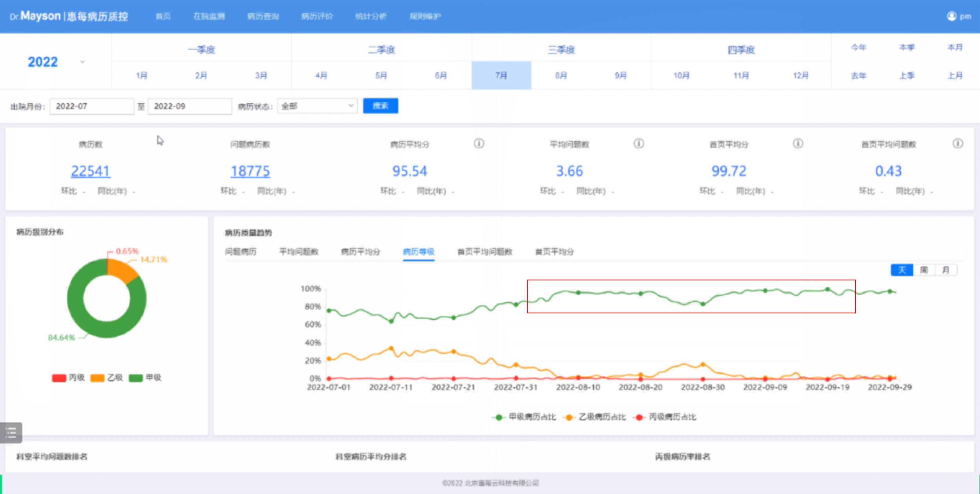Image resolution: width=980 pixels, height=494 pixels.
Task: Show info tooltip for 病历平均分
Action: pyautogui.click(x=479, y=143)
